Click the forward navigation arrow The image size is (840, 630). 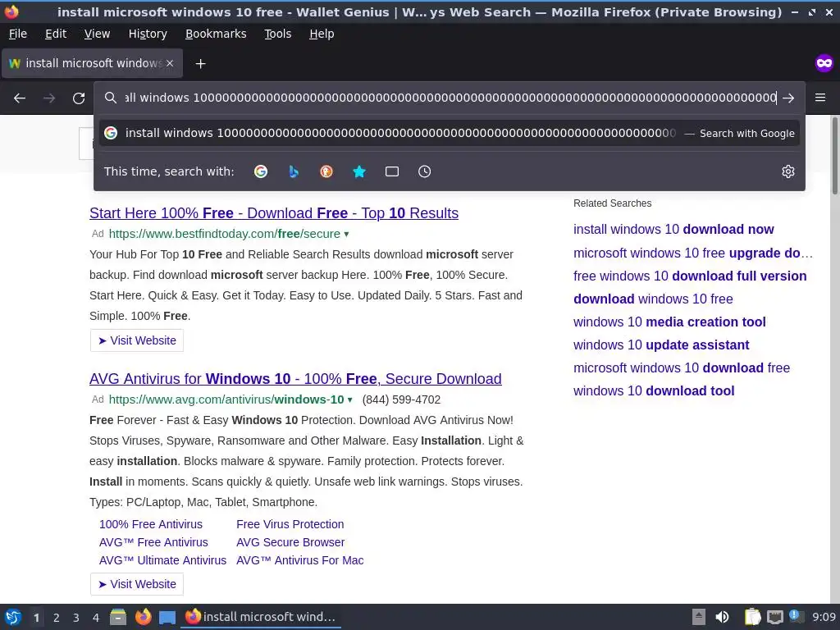[x=49, y=98]
